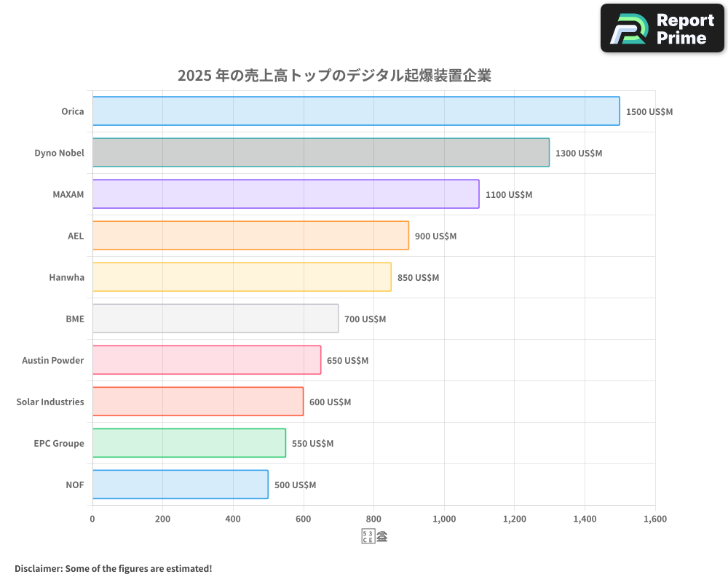Click the EPC Groupe label

pyautogui.click(x=58, y=443)
